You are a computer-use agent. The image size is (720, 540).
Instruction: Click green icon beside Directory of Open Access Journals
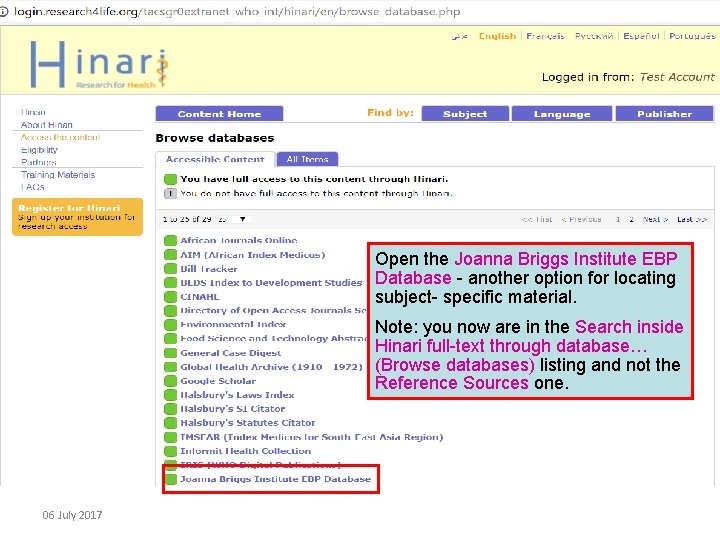(x=170, y=311)
